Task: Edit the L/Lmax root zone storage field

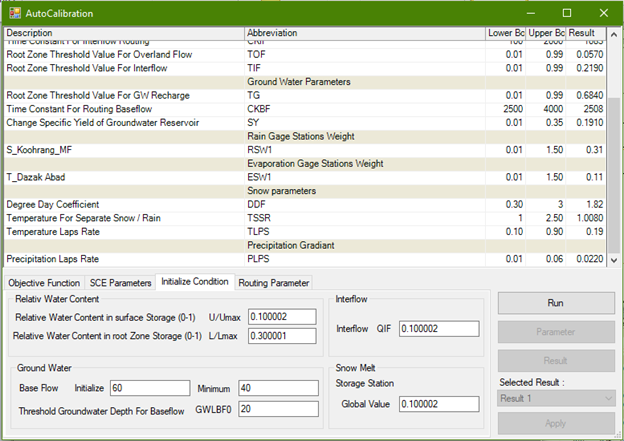Action: 282,337
